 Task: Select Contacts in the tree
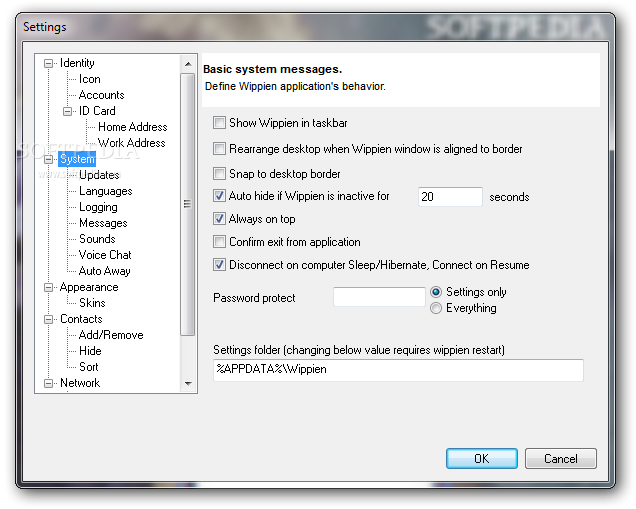click(x=81, y=319)
